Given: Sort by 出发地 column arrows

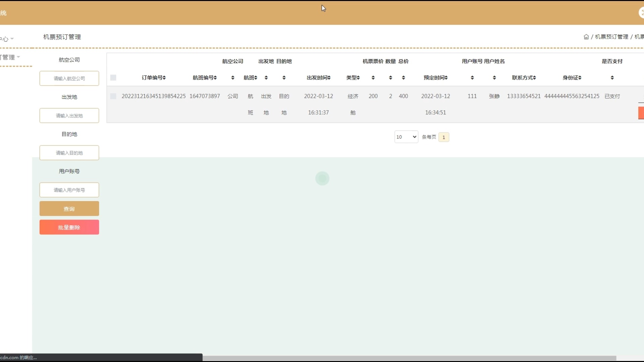Looking at the screenshot, I should tap(266, 78).
